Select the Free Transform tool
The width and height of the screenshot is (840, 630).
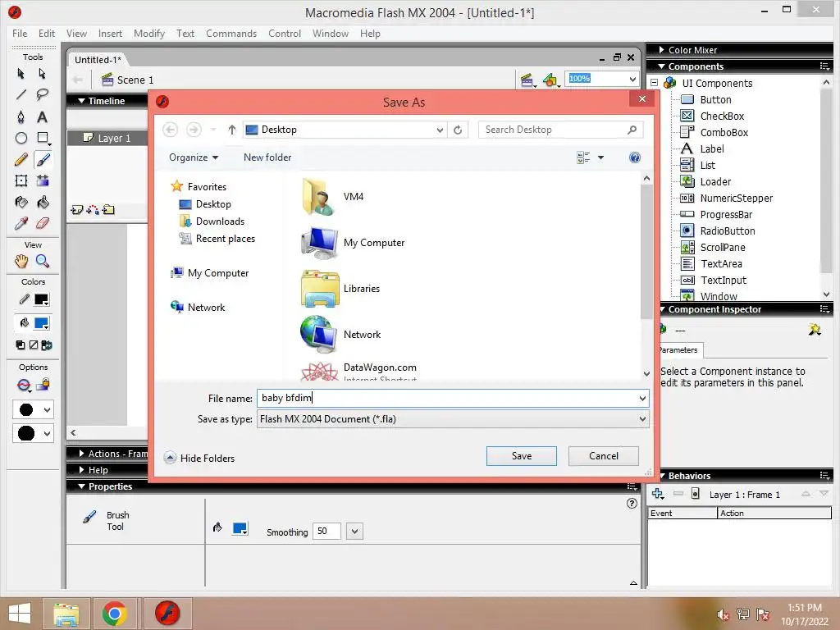point(21,180)
